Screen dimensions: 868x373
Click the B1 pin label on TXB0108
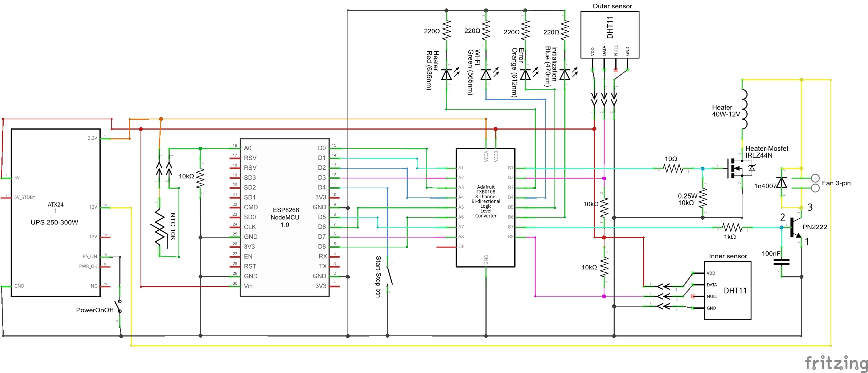[511, 168]
